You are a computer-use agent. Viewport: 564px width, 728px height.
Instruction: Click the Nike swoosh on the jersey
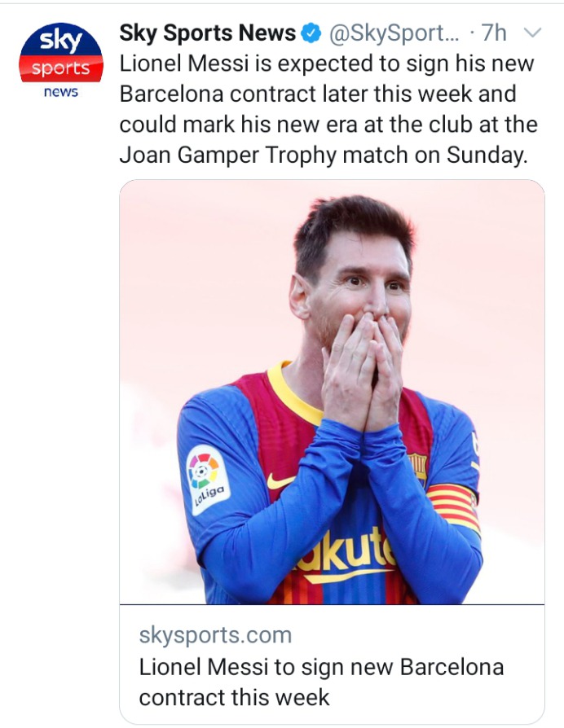(280, 481)
